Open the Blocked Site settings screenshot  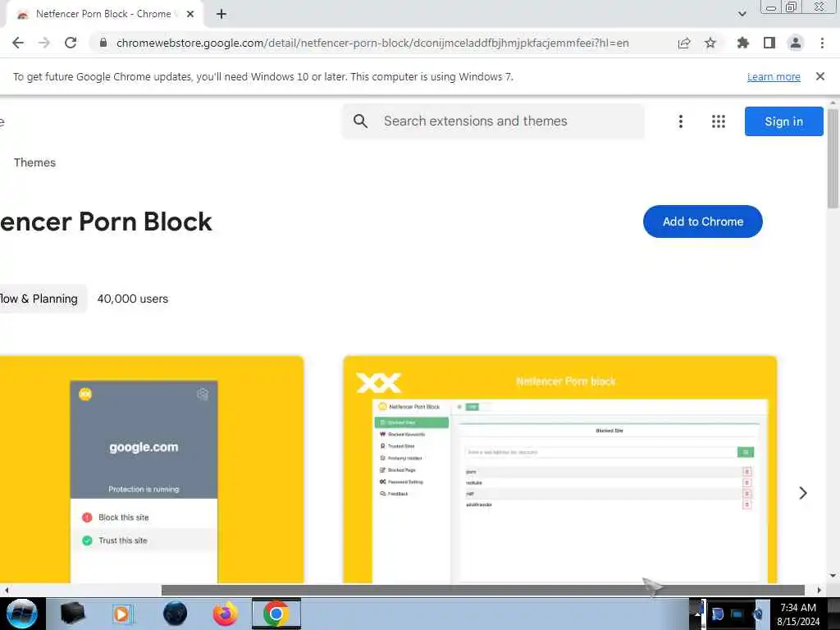[x=559, y=469]
